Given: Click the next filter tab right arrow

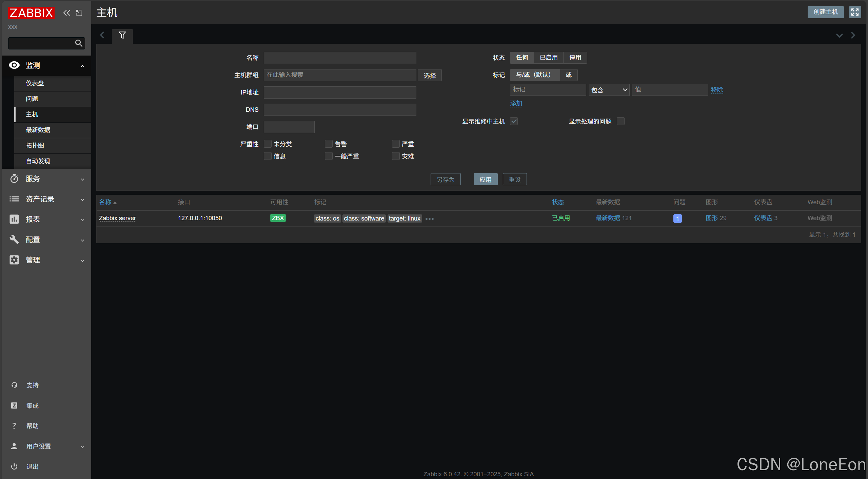Looking at the screenshot, I should [x=853, y=35].
